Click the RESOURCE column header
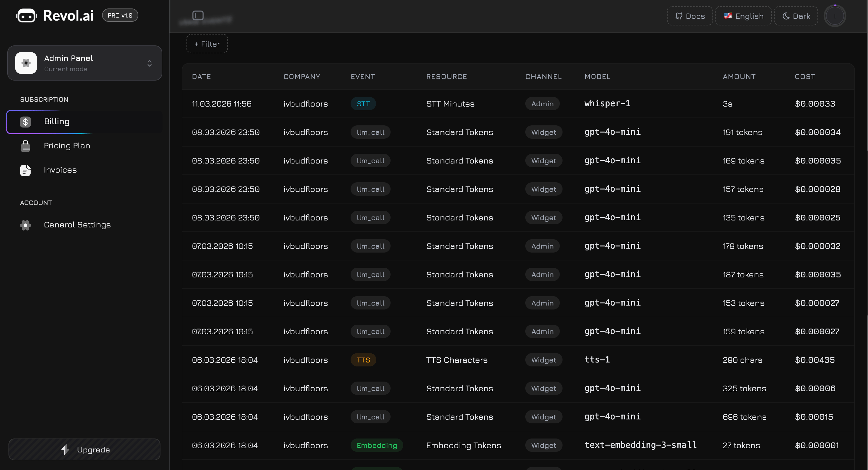Viewport: 868px width, 470px height. [447, 77]
